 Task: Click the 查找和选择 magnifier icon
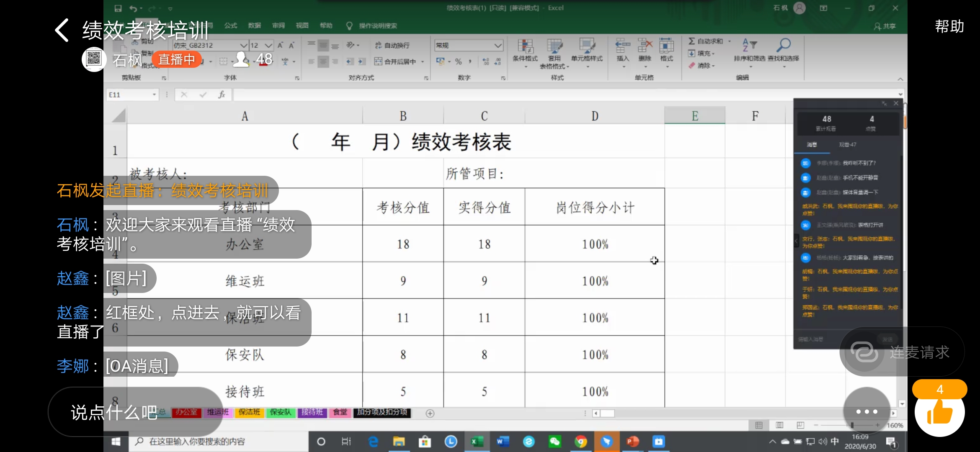pyautogui.click(x=783, y=45)
